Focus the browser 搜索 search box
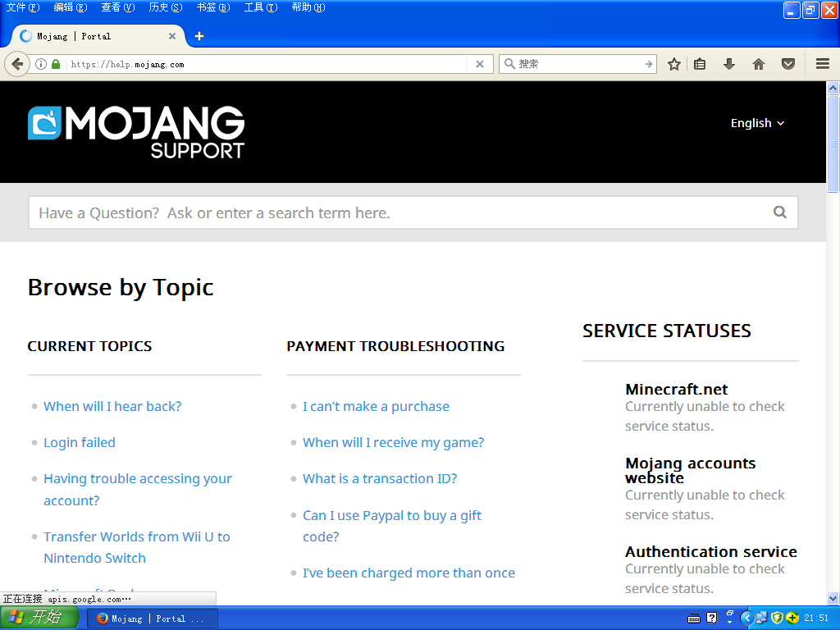Image resolution: width=840 pixels, height=630 pixels. pyautogui.click(x=578, y=64)
